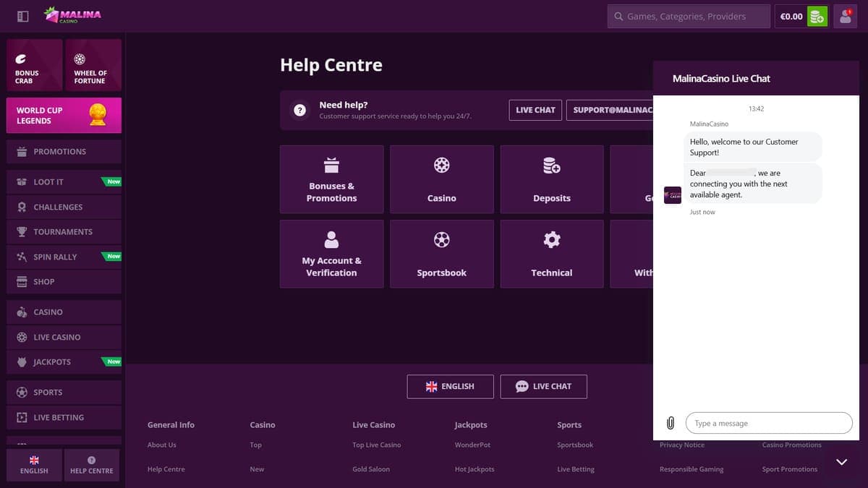Open the English language selector in footer
This screenshot has height=488, width=868.
(450, 387)
